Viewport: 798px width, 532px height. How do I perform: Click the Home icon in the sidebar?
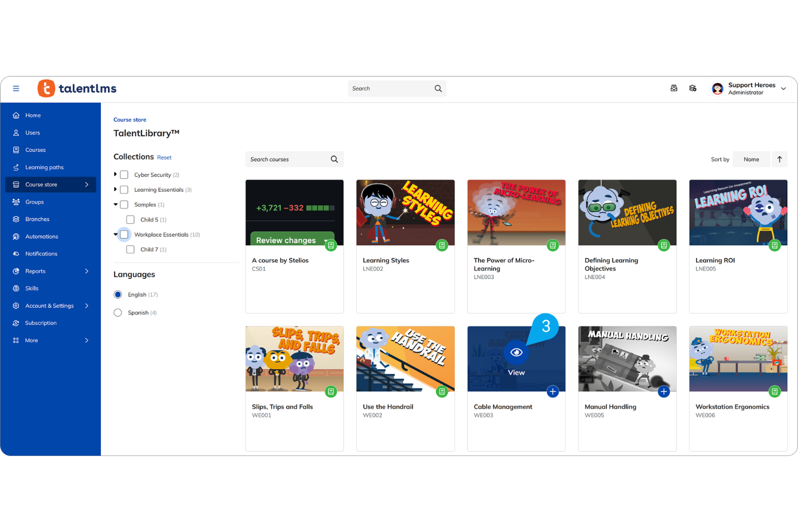point(16,115)
